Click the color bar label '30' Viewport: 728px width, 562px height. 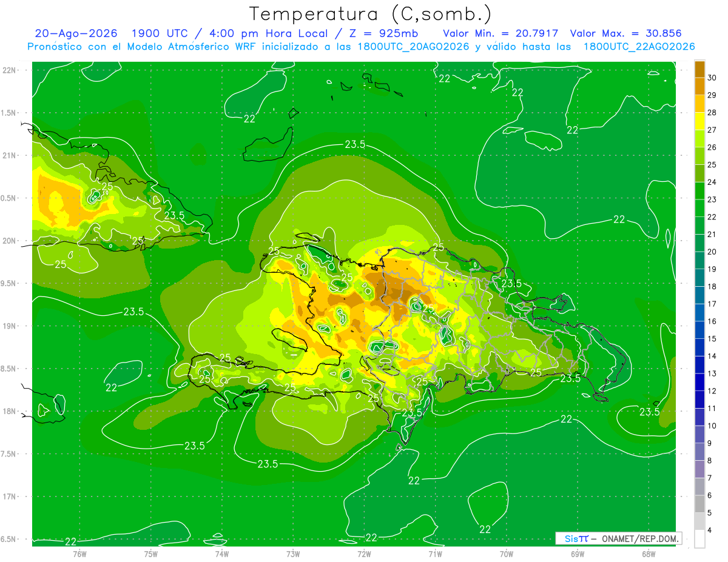click(712, 78)
